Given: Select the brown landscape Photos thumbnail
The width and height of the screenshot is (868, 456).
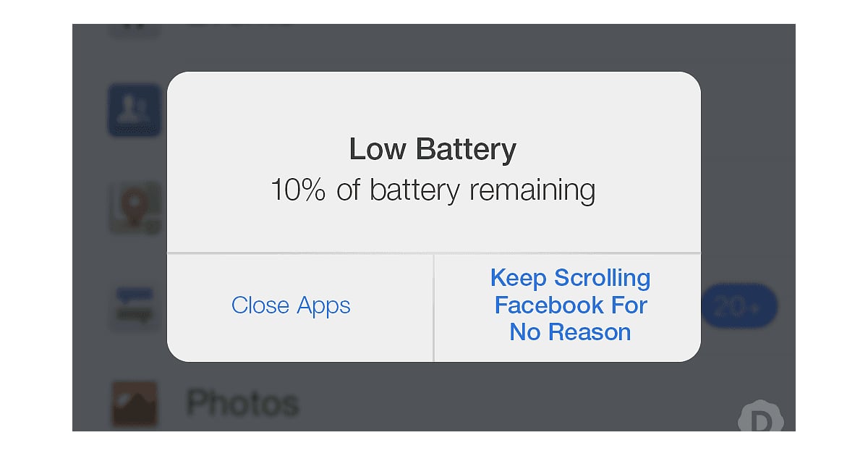Looking at the screenshot, I should click(134, 403).
